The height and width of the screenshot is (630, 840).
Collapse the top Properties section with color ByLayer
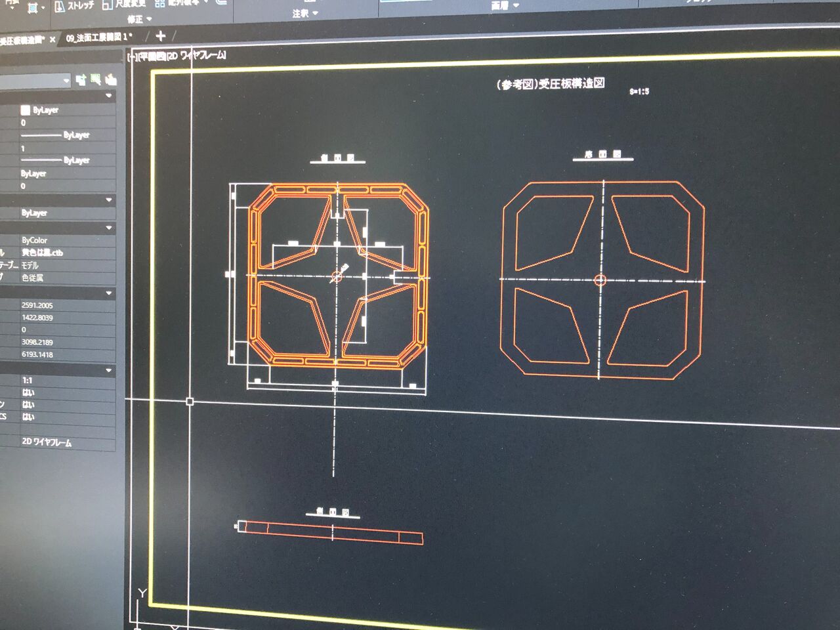109,96
